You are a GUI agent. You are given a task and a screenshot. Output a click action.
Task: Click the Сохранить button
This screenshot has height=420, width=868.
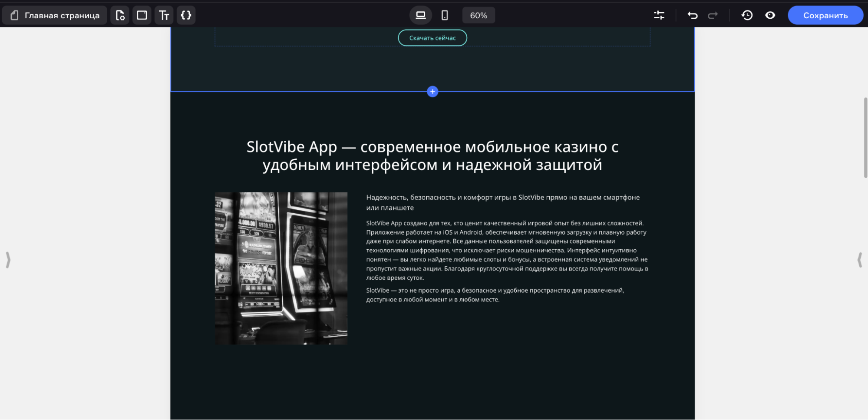pos(825,15)
